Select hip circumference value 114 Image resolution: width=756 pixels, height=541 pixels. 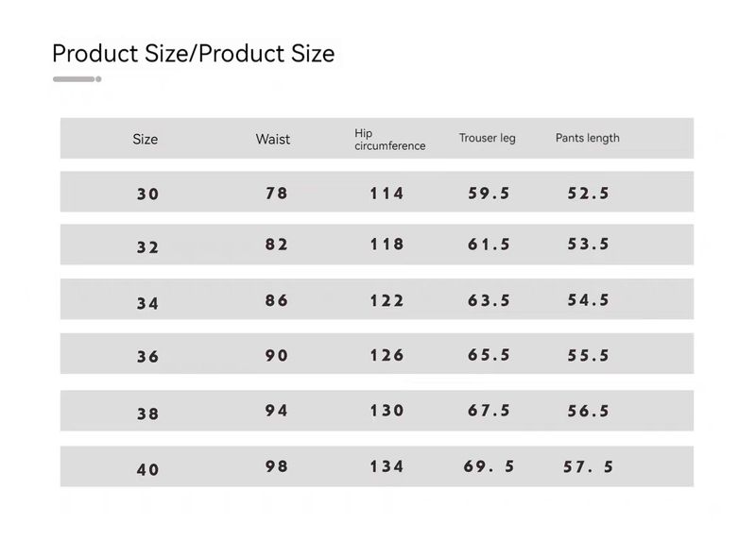pyautogui.click(x=387, y=193)
